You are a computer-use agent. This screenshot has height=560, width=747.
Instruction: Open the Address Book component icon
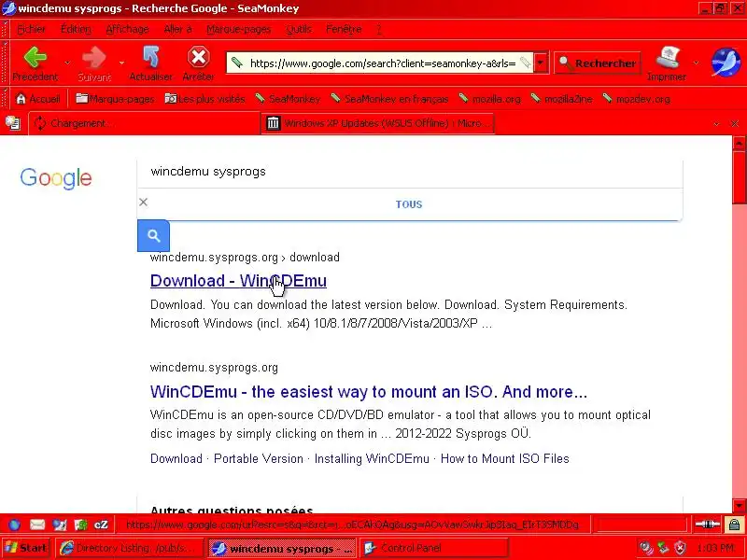pos(81,525)
